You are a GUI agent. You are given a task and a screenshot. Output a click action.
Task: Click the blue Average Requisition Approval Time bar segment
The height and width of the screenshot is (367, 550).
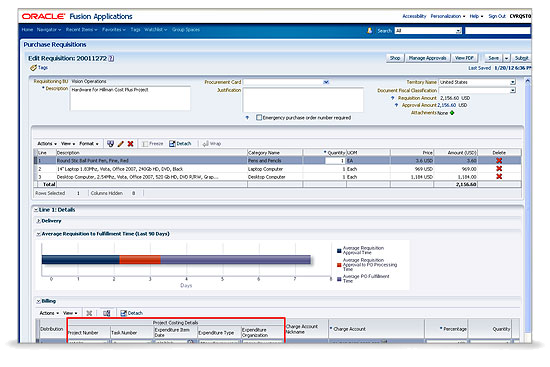80,260
